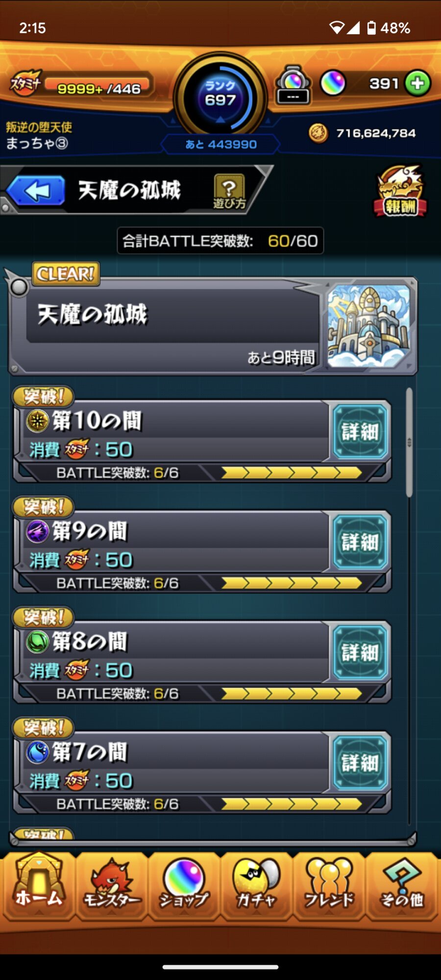Screen dimensions: 441x980
Task: Tap the green plus orb button
Action: point(418,83)
